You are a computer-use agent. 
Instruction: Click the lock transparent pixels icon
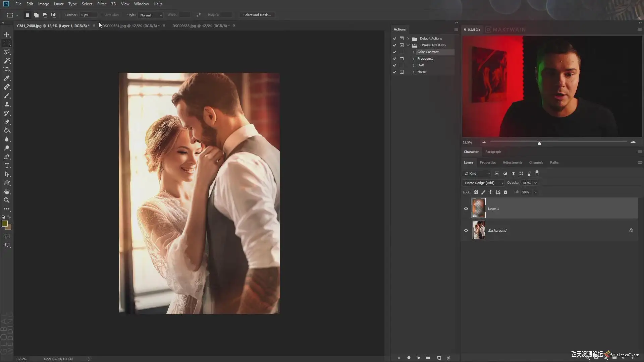click(x=476, y=192)
